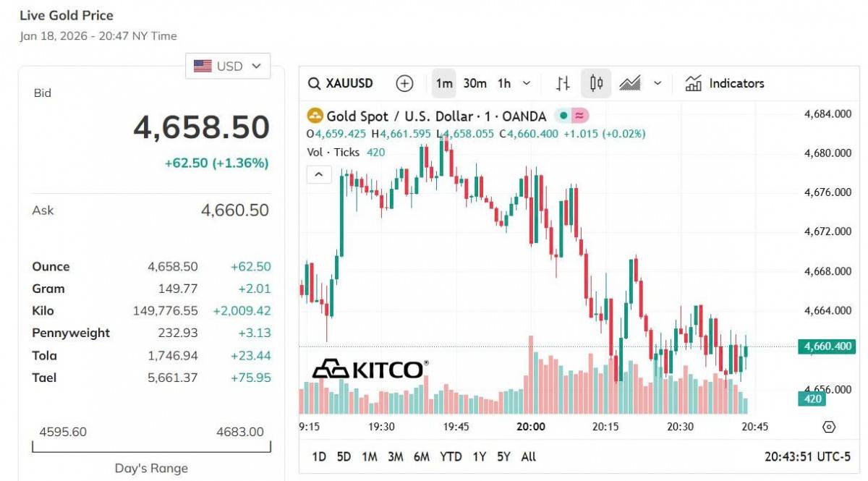Expand more chart styles dropdown chevron
Image resolution: width=868 pixels, height=481 pixels.
(x=658, y=83)
